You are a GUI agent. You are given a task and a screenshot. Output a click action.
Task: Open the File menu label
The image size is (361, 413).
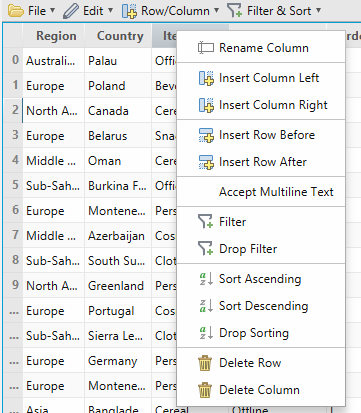37,11
